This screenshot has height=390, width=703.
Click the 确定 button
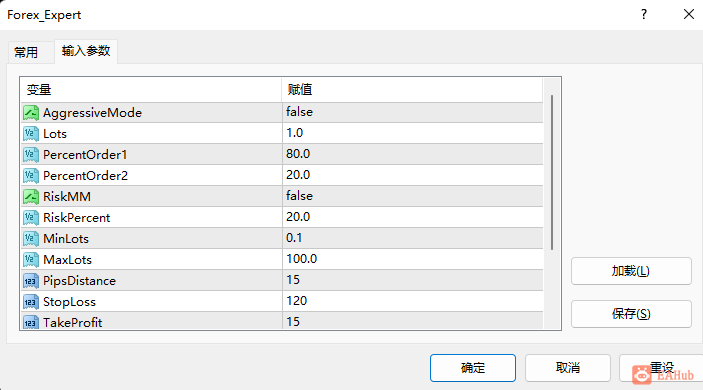473,368
